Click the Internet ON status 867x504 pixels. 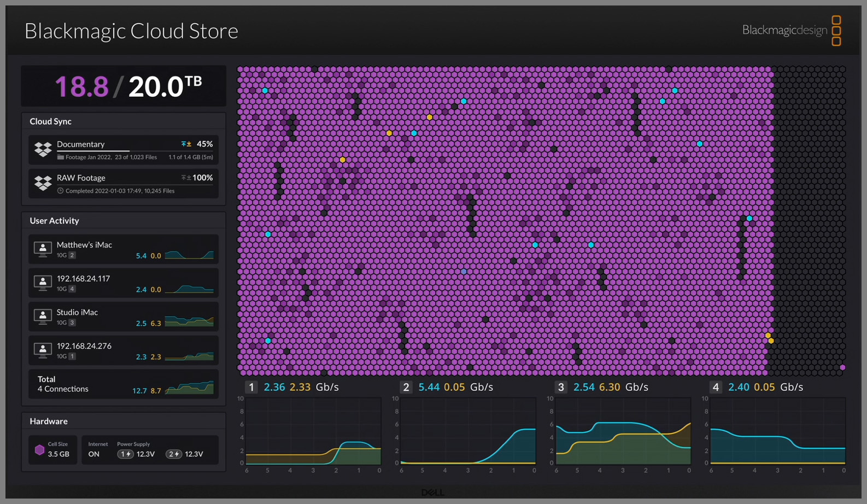pos(94,454)
